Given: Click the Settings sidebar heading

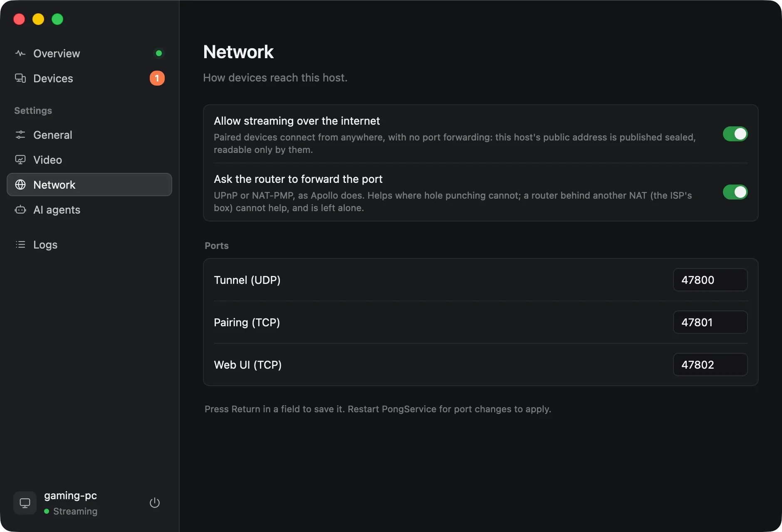Looking at the screenshot, I should [33, 111].
